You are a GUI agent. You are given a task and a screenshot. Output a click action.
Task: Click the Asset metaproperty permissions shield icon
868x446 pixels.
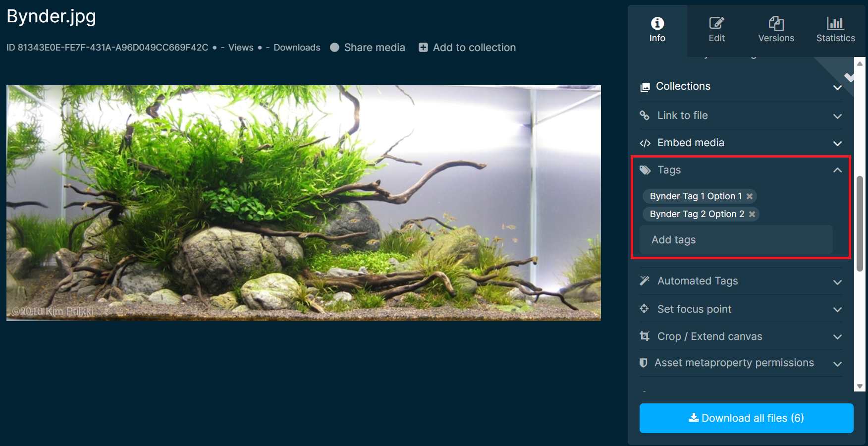click(x=644, y=363)
